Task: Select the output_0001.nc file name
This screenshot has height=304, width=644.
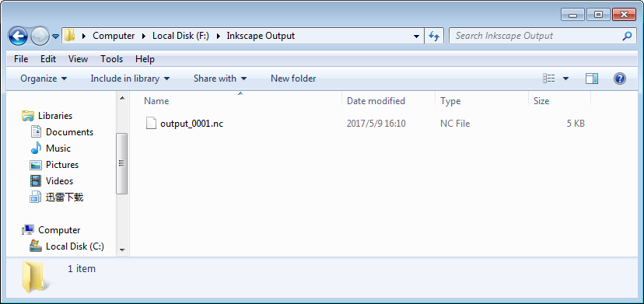Action: [x=192, y=124]
